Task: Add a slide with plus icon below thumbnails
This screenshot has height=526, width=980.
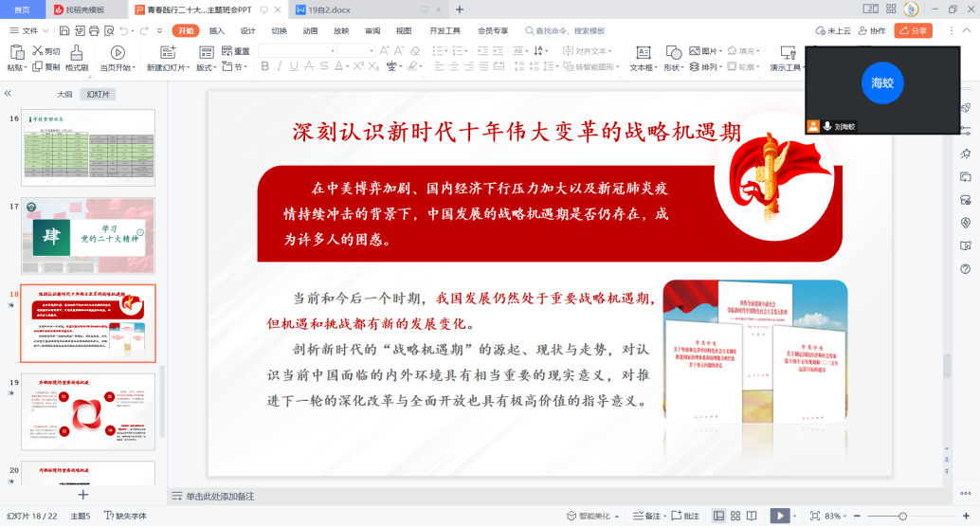Action: click(82, 494)
